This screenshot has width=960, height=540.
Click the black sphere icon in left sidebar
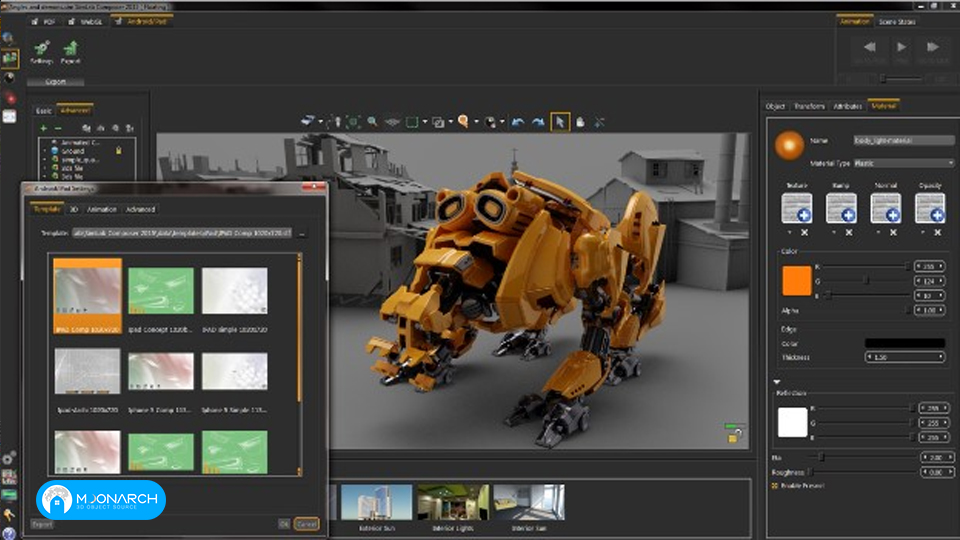coord(9,78)
